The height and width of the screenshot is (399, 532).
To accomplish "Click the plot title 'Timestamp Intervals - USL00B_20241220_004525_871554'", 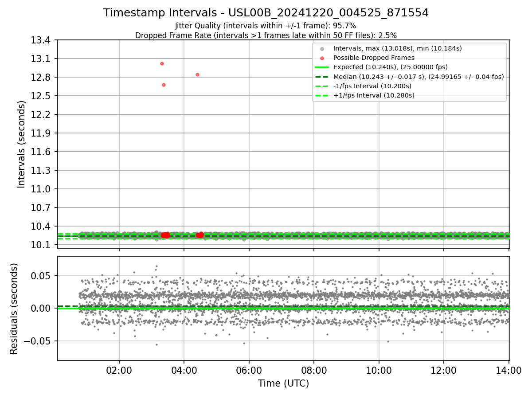I will pos(266,13).
